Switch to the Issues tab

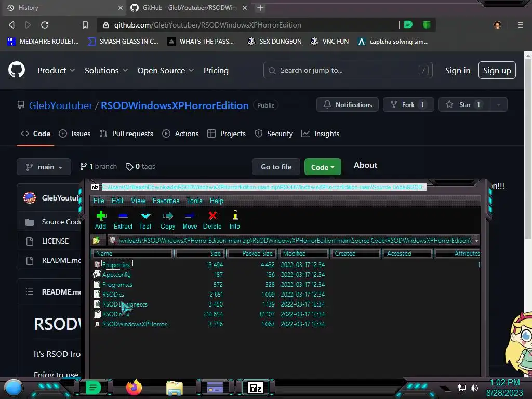point(75,134)
